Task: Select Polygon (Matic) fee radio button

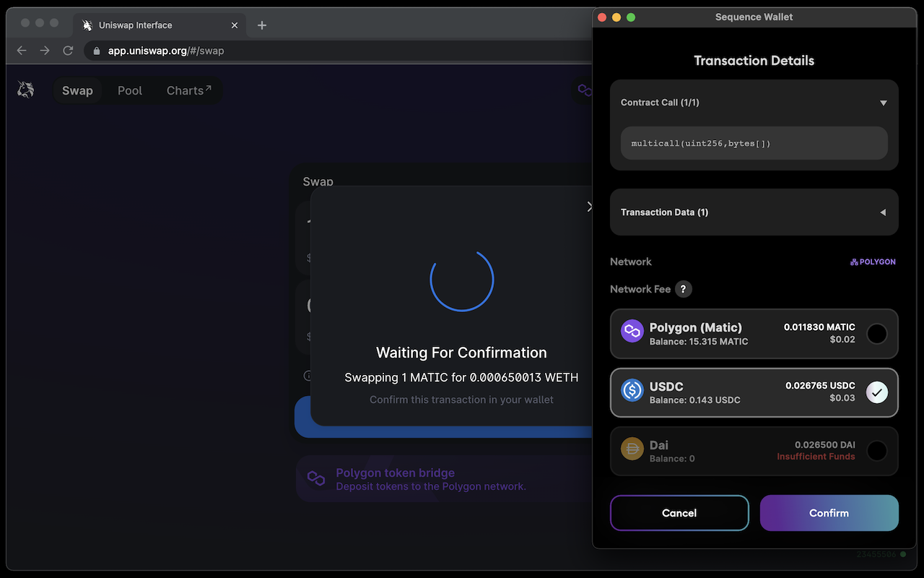Action: (x=876, y=334)
